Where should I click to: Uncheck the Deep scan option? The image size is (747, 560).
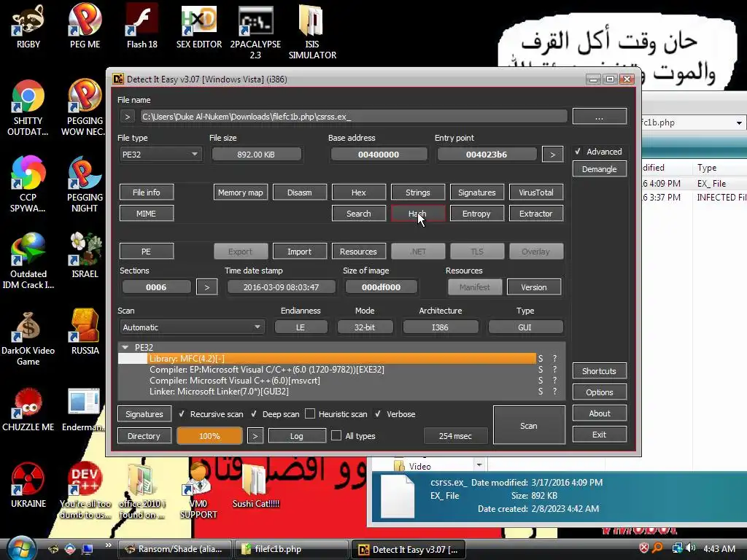point(254,414)
